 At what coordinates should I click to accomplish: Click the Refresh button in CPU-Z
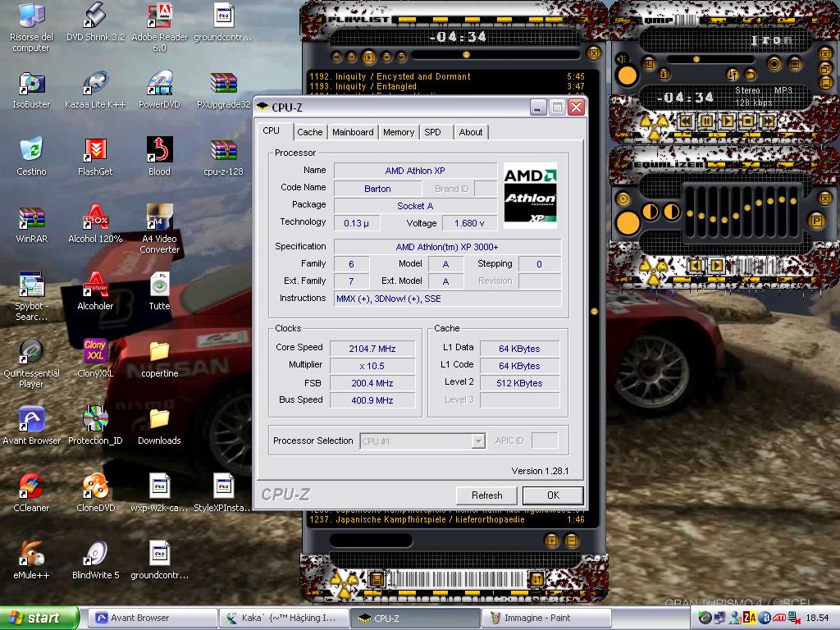pos(486,495)
